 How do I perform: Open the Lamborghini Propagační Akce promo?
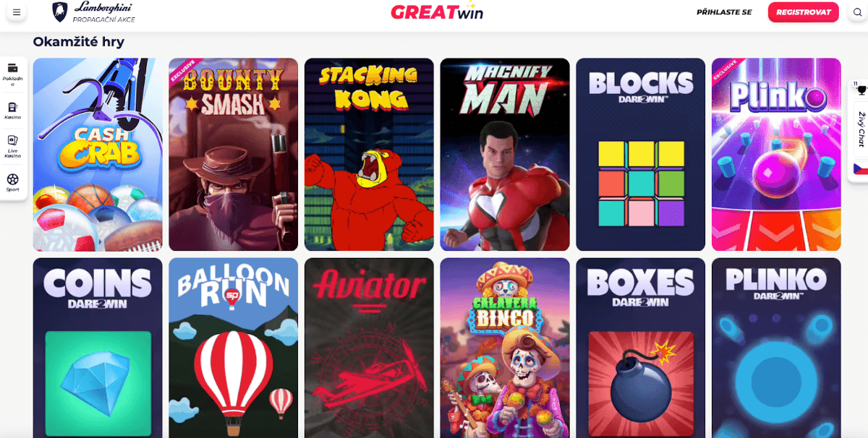click(94, 12)
